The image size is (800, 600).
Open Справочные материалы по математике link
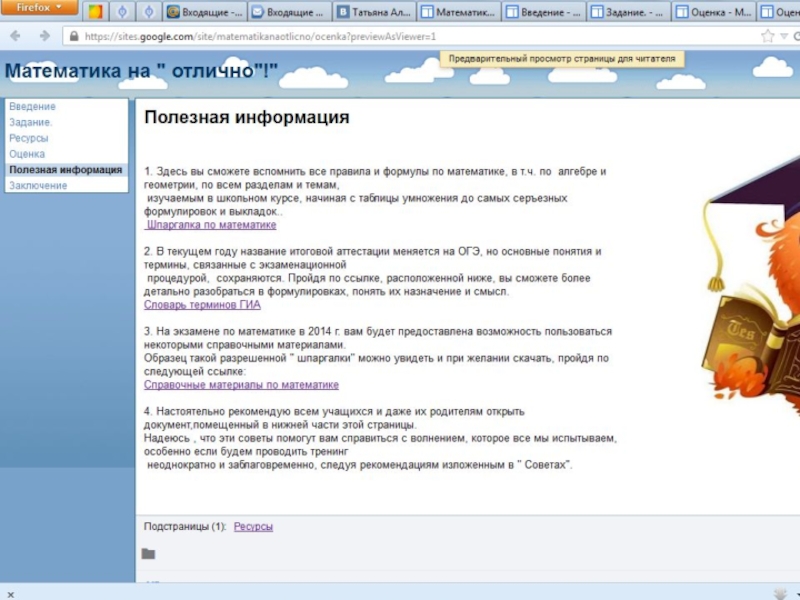[x=241, y=385]
